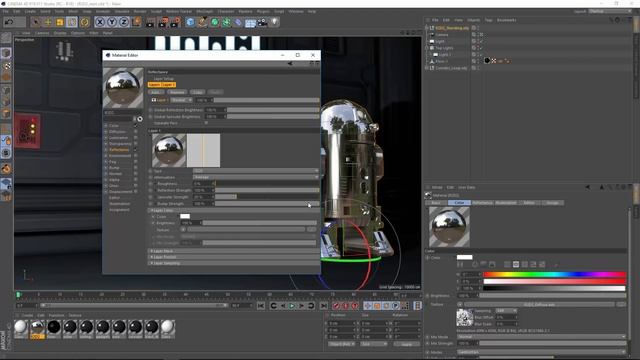Enable the Diffusion channel checkbox
The height and width of the screenshot is (360, 640).
click(x=136, y=132)
